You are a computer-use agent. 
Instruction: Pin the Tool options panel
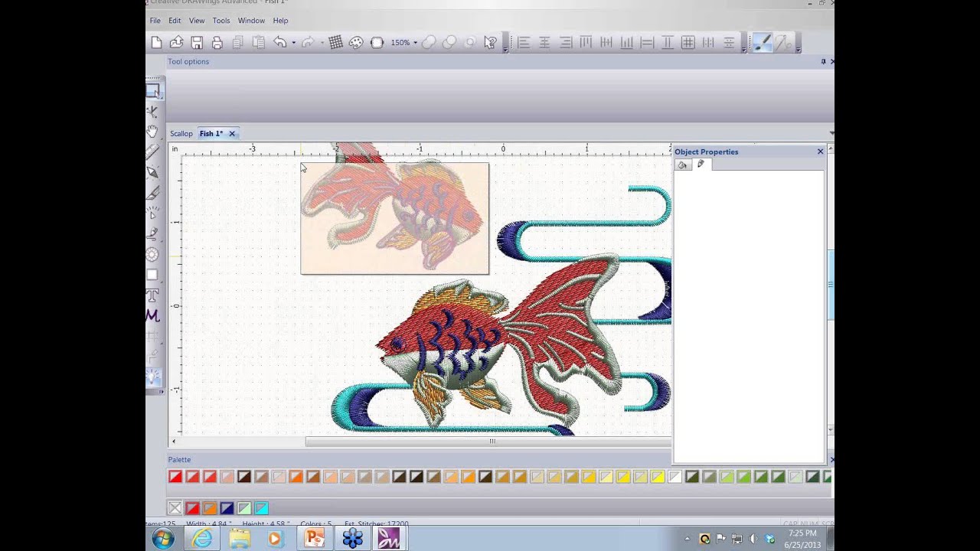[823, 61]
